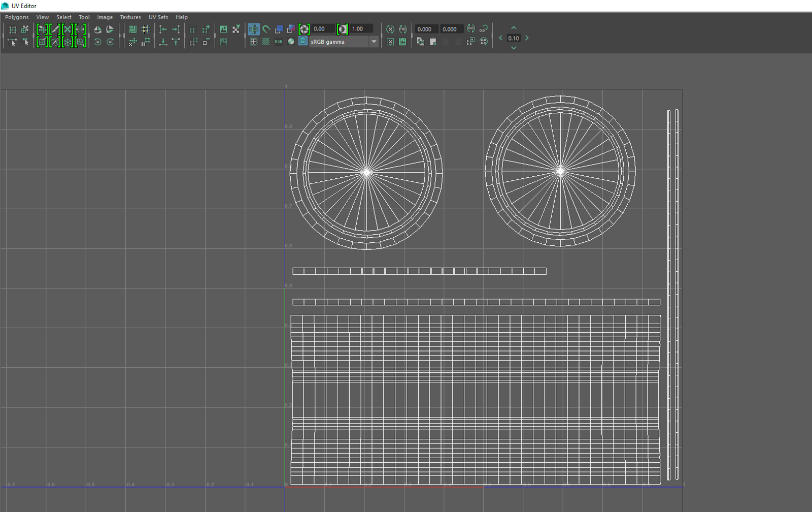The height and width of the screenshot is (512, 812).
Task: Rotate selected UVs clockwise
Action: tap(111, 42)
